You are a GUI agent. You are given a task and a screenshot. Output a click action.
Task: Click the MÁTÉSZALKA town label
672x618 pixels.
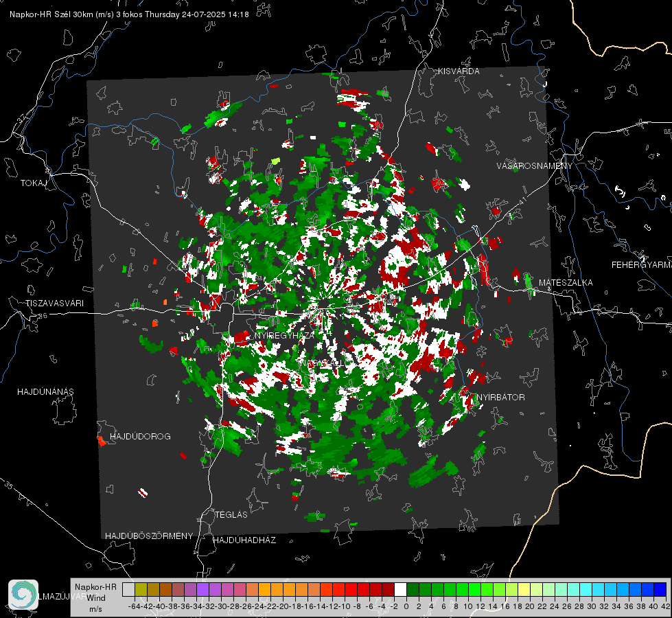coord(566,283)
